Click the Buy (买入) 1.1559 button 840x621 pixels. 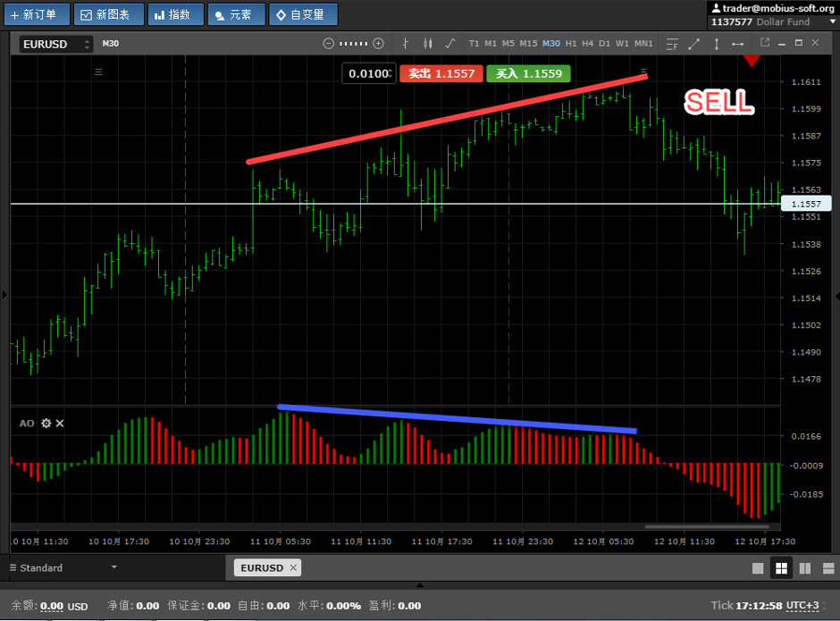[528, 73]
